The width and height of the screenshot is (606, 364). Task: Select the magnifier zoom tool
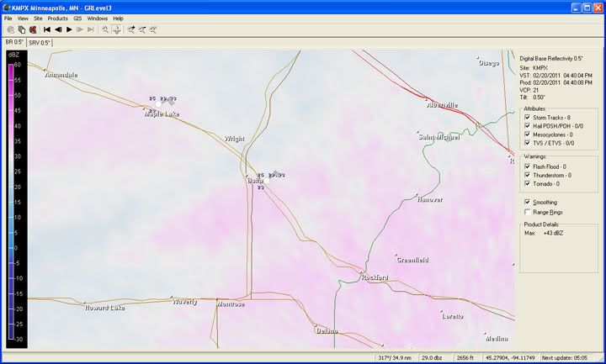point(105,29)
